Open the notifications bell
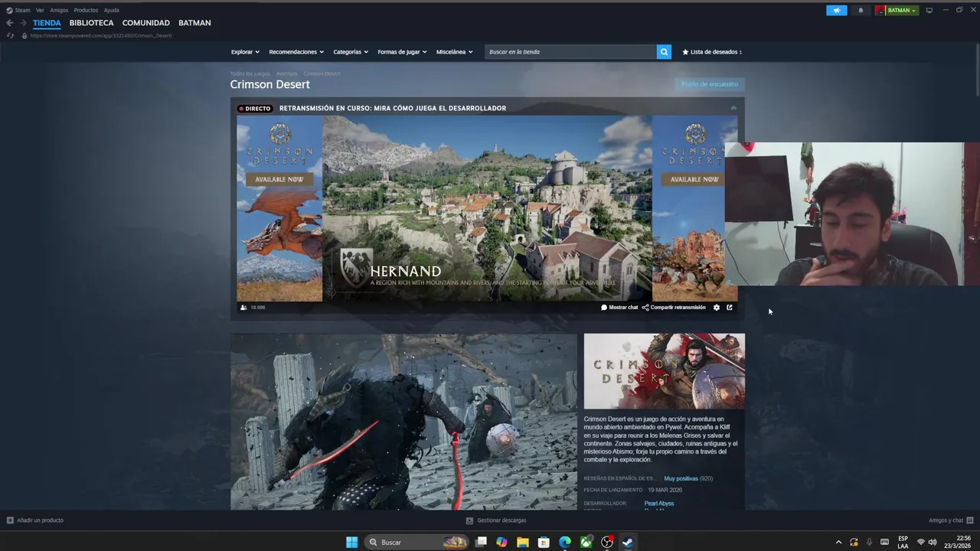 [x=861, y=10]
